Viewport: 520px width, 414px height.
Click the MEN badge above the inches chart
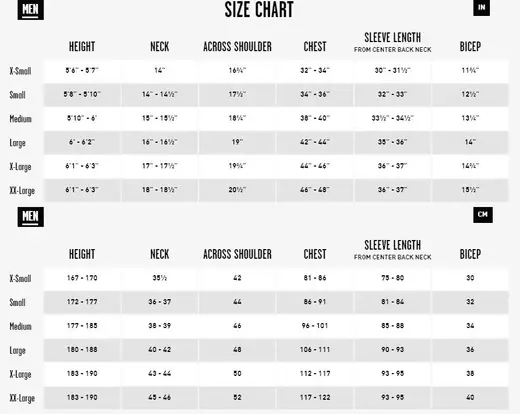click(31, 10)
